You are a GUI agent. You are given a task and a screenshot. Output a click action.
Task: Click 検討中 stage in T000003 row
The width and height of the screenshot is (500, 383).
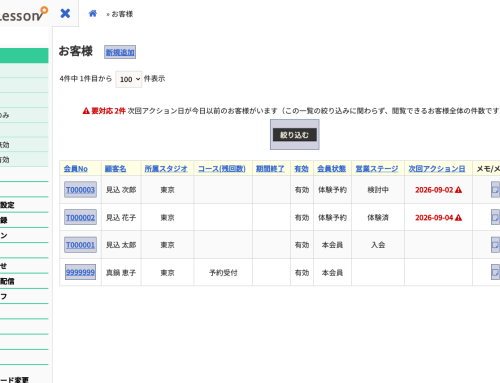coord(378,190)
